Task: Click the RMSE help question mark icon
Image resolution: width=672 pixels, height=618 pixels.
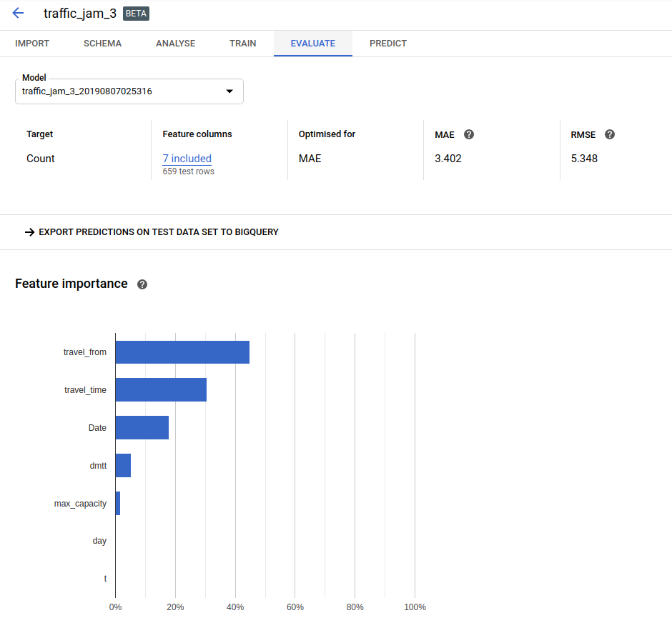Action: coord(610,134)
